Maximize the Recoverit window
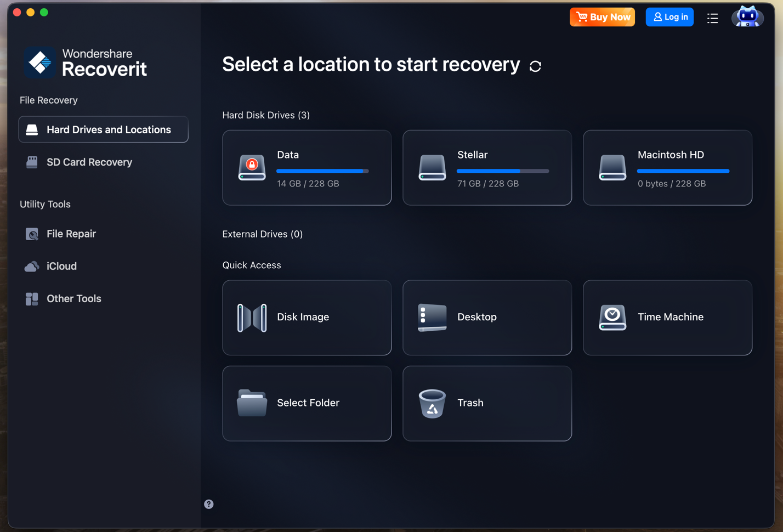Image resolution: width=783 pixels, height=532 pixels. click(44, 12)
